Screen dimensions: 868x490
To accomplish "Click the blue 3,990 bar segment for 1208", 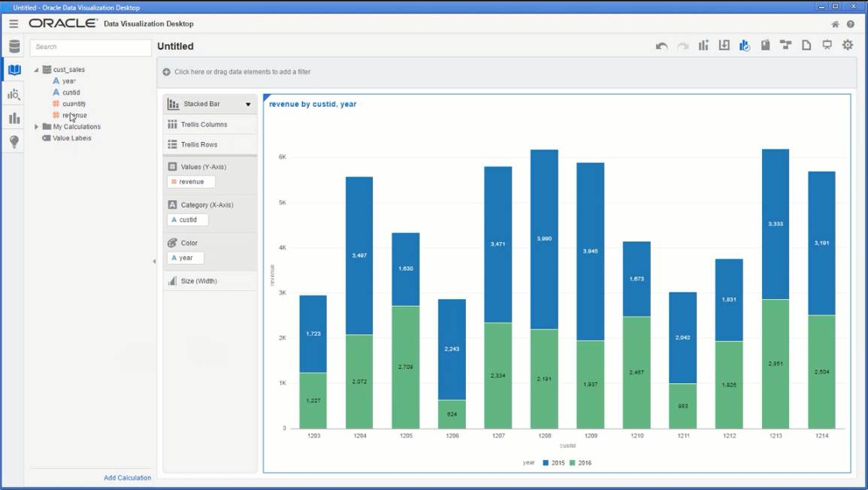I will [544, 239].
